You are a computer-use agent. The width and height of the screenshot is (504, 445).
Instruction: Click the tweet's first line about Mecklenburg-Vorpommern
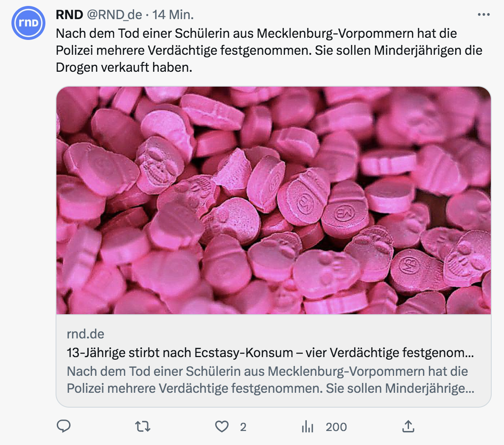[x=256, y=33]
